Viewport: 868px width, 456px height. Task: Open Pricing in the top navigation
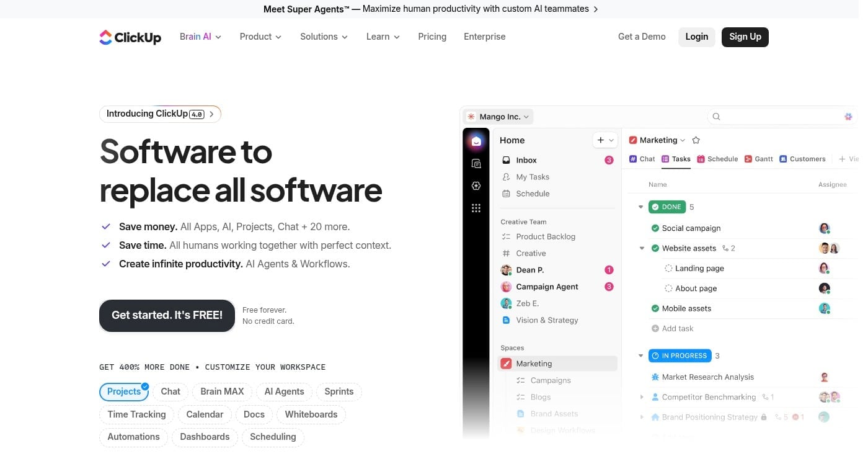[x=432, y=37]
